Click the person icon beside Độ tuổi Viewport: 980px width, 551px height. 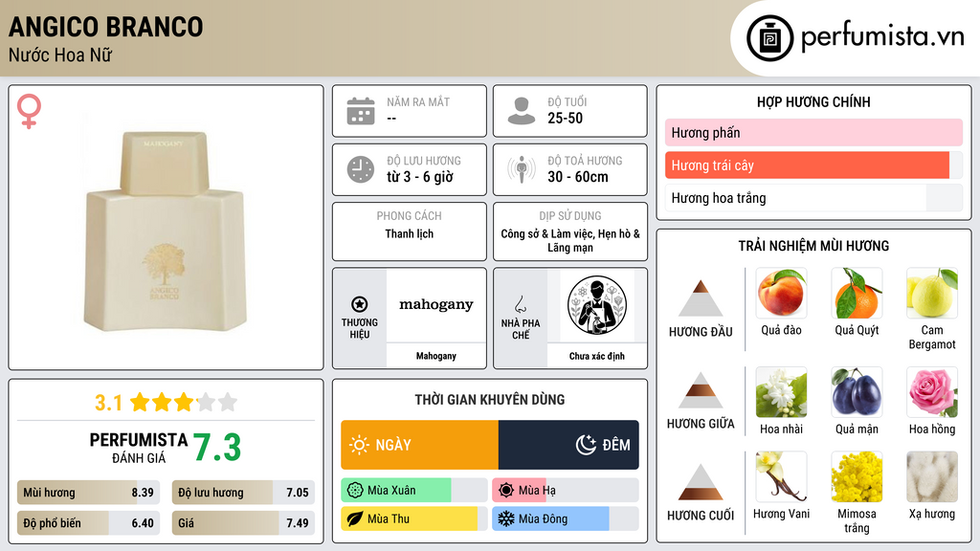(x=522, y=111)
